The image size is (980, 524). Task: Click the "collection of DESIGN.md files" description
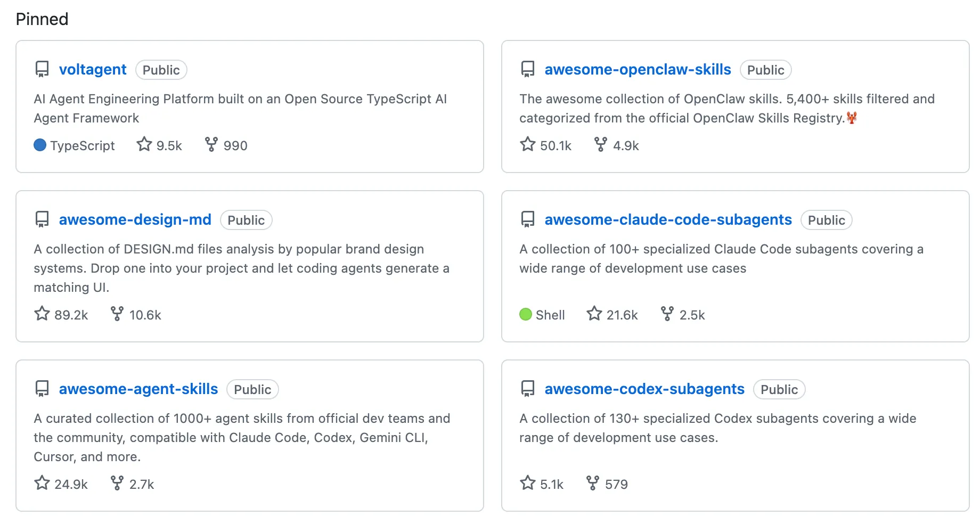pos(241,268)
